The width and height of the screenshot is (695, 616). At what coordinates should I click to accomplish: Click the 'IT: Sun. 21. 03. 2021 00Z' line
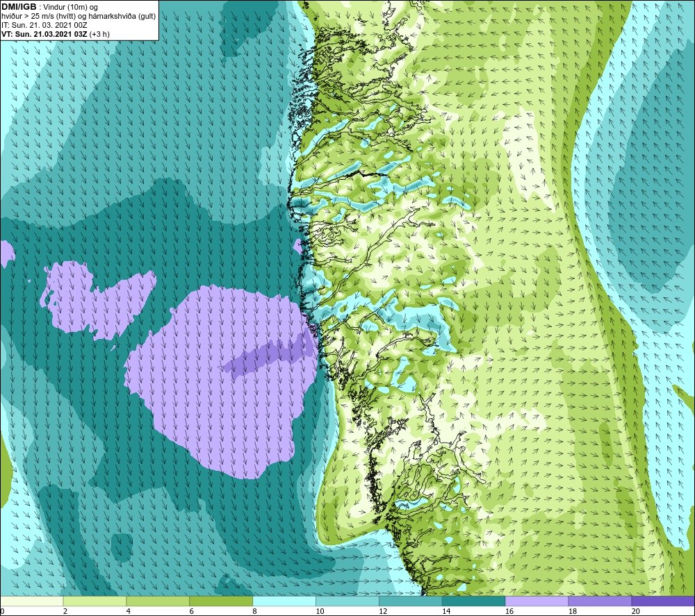44,25
